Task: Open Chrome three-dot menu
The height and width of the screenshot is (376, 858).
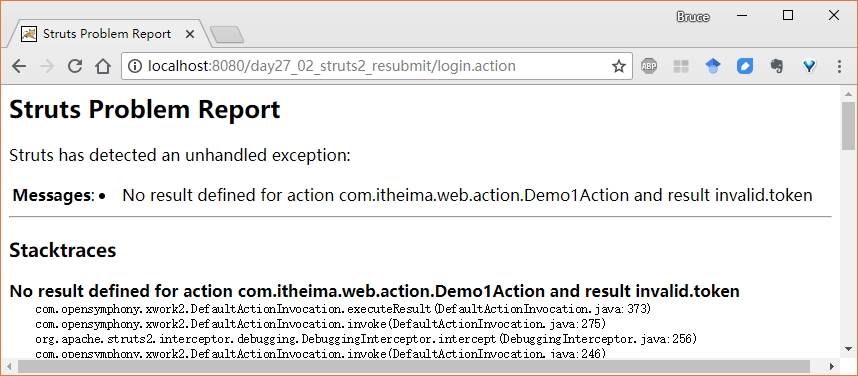Action: tap(839, 66)
